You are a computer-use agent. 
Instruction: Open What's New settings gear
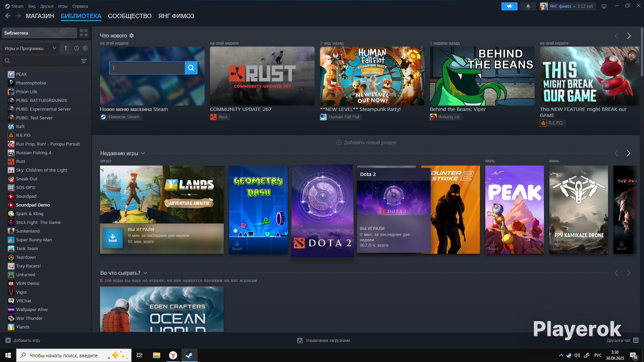click(x=131, y=35)
